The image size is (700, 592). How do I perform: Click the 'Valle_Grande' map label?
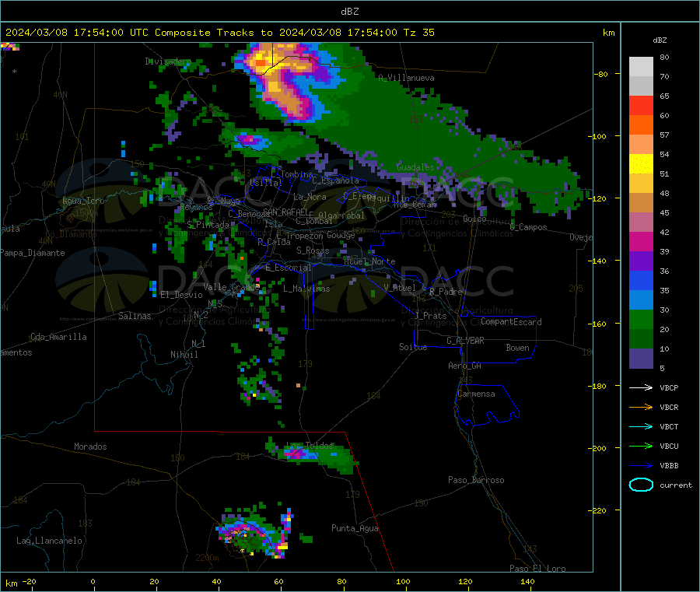(231, 286)
